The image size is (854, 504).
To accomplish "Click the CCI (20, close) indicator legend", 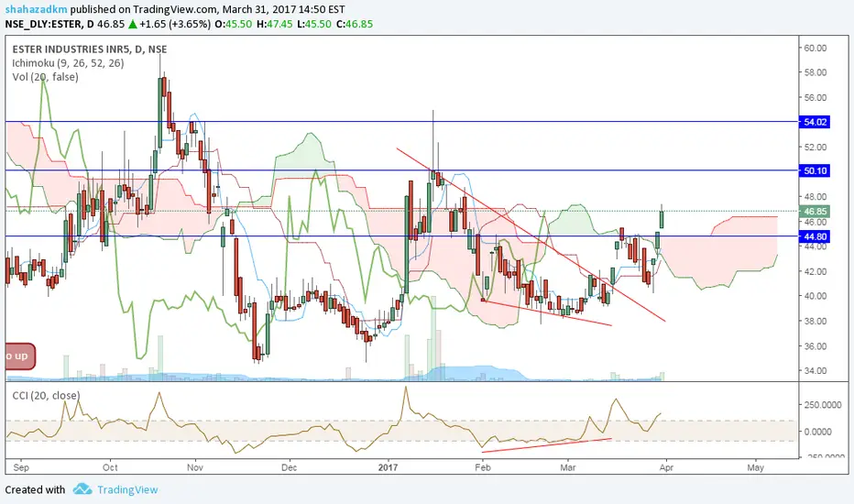I will (x=46, y=396).
